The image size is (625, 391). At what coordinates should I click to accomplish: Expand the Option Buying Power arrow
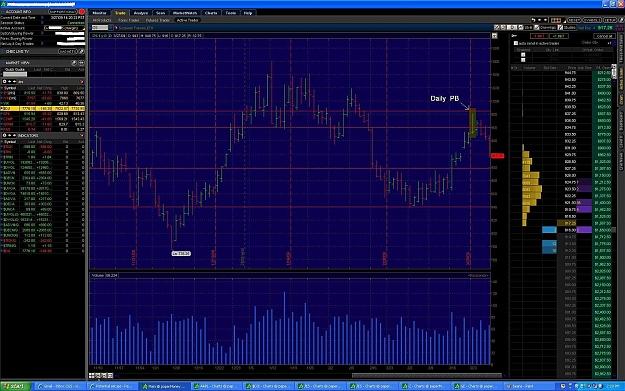42,33
